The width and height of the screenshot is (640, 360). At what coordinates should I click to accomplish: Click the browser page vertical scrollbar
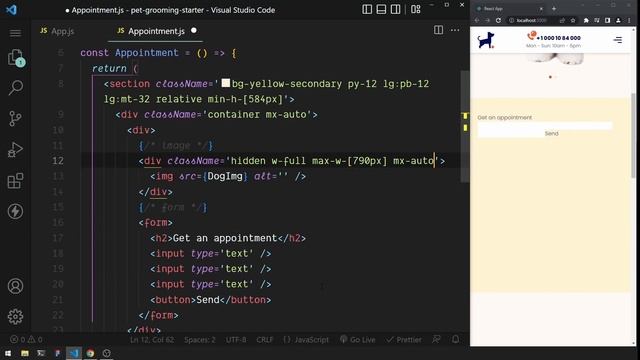click(633, 135)
